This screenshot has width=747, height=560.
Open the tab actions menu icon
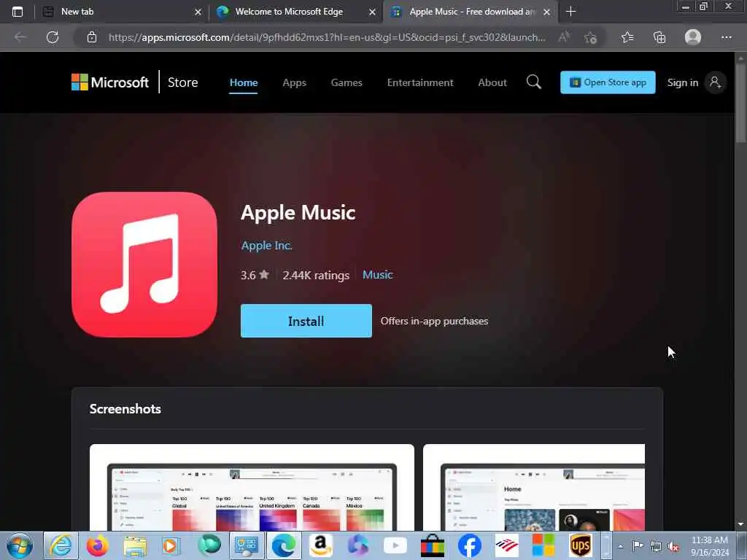(18, 12)
